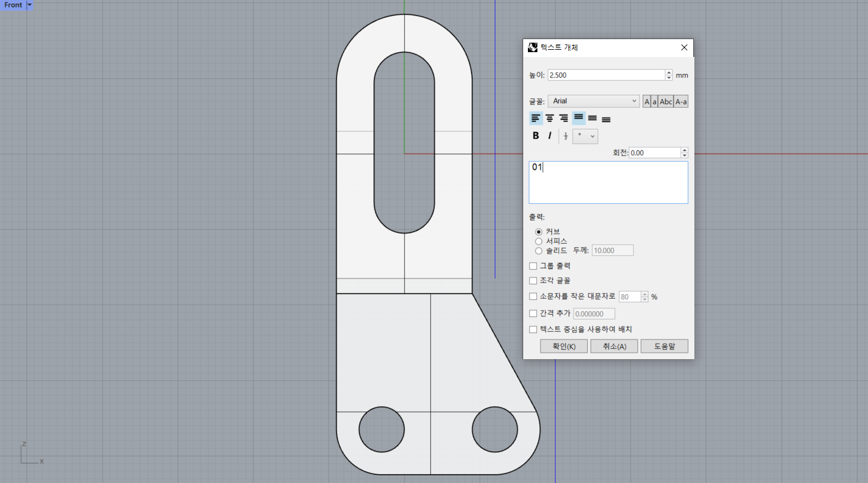Enable 조각 글꼴 checkbox
Image resolution: width=868 pixels, height=483 pixels.
(533, 281)
